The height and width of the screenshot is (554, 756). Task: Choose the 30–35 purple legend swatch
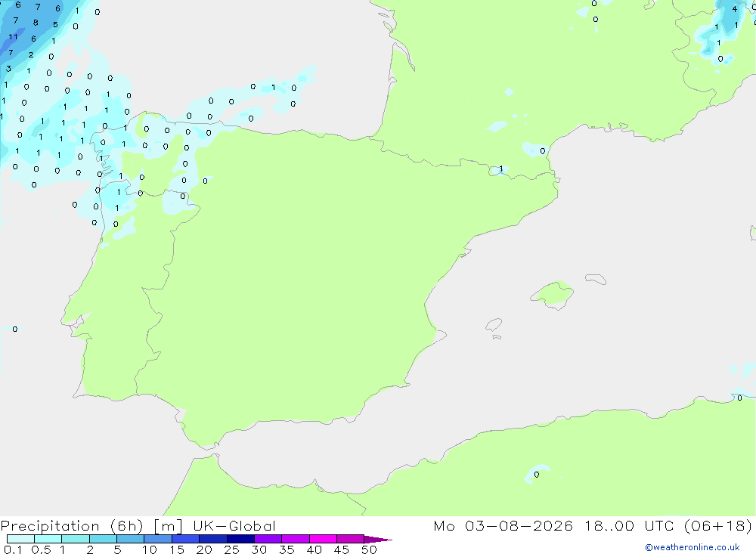(x=268, y=539)
